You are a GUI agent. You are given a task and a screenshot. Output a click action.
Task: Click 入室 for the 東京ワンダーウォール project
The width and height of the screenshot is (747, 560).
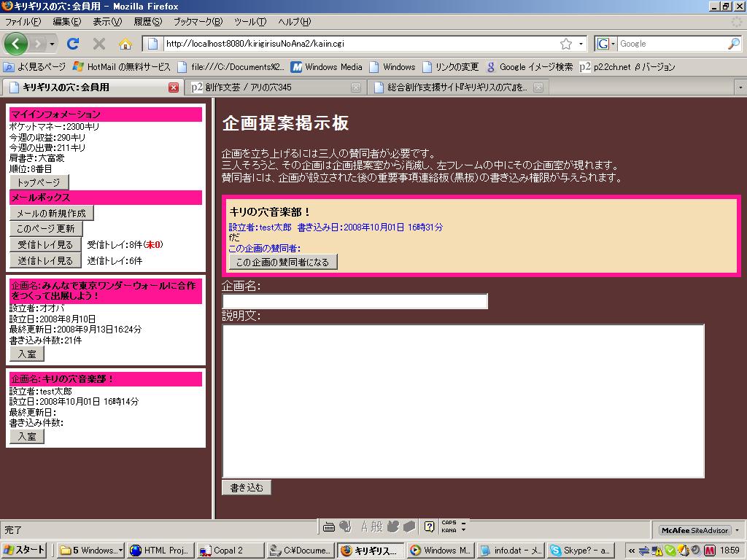pyautogui.click(x=27, y=354)
